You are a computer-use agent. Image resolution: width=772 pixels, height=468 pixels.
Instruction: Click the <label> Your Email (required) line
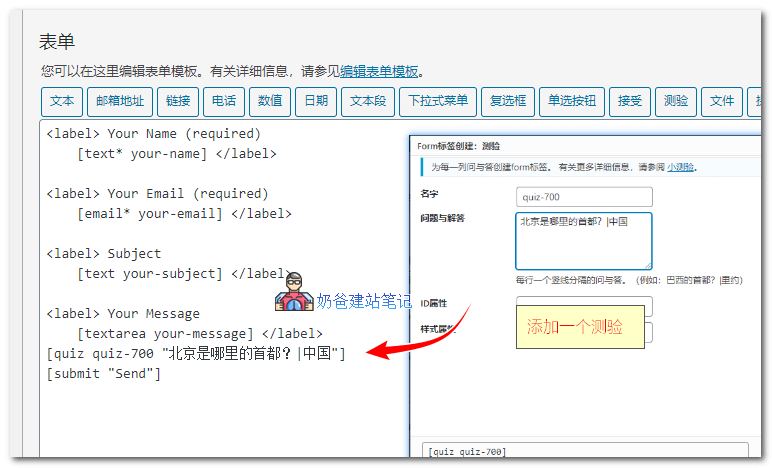158,194
